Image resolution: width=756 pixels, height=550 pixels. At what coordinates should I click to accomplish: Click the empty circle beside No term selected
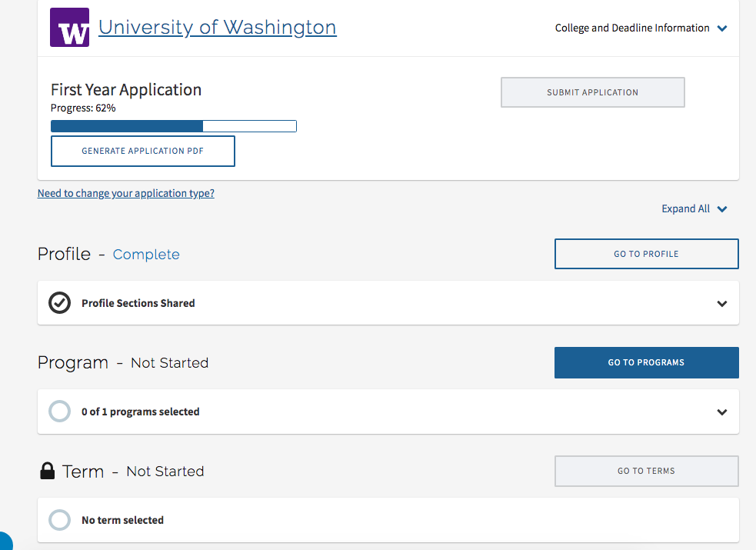pyautogui.click(x=59, y=520)
